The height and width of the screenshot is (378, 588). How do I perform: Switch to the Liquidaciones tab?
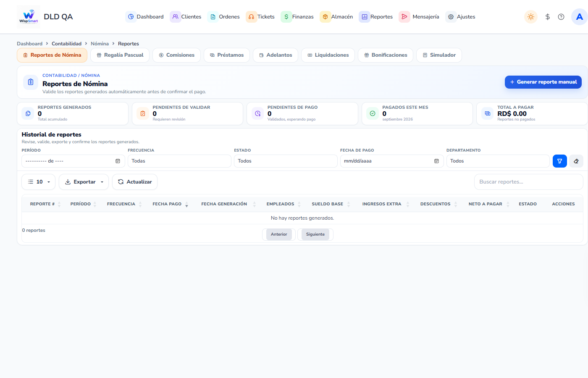pyautogui.click(x=328, y=55)
